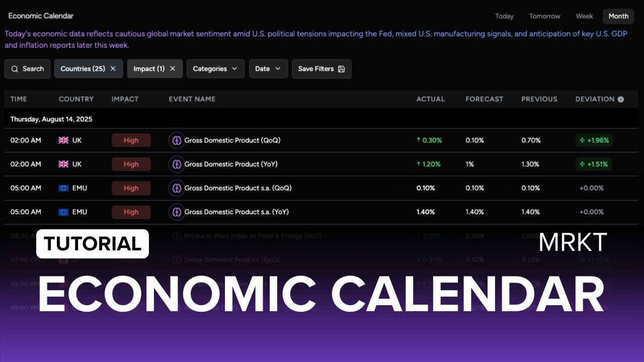Viewport: 644px width, 362px height.
Task: Click Save Filters button
Action: coord(321,69)
